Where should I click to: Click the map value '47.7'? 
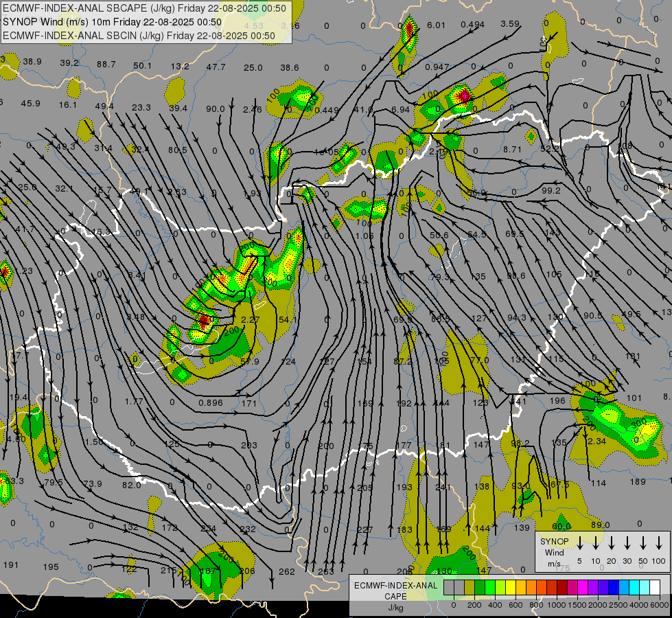(216, 67)
